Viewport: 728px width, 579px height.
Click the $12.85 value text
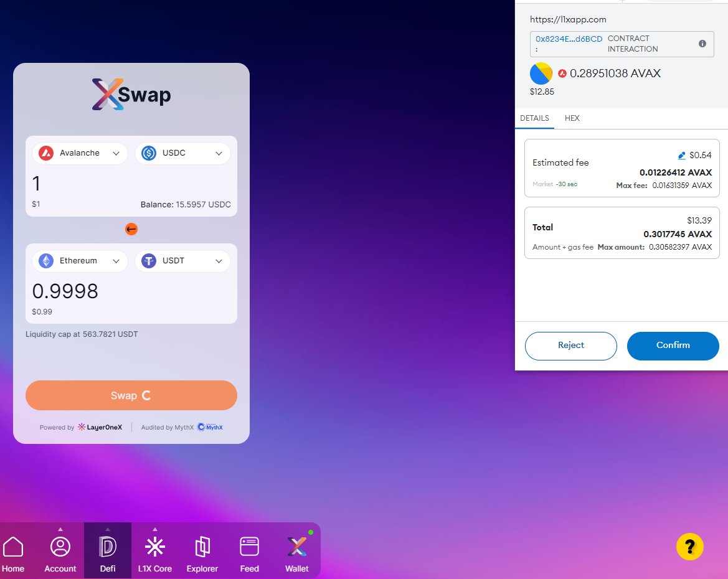(542, 92)
